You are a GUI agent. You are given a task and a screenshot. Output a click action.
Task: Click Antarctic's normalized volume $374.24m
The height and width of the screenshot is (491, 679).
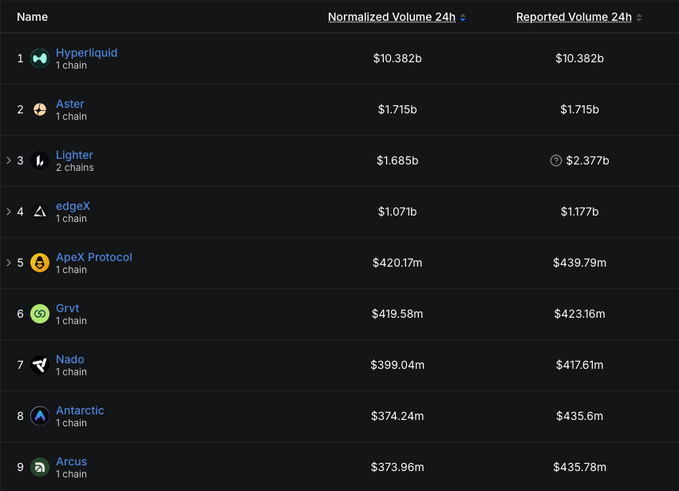pyautogui.click(x=397, y=416)
